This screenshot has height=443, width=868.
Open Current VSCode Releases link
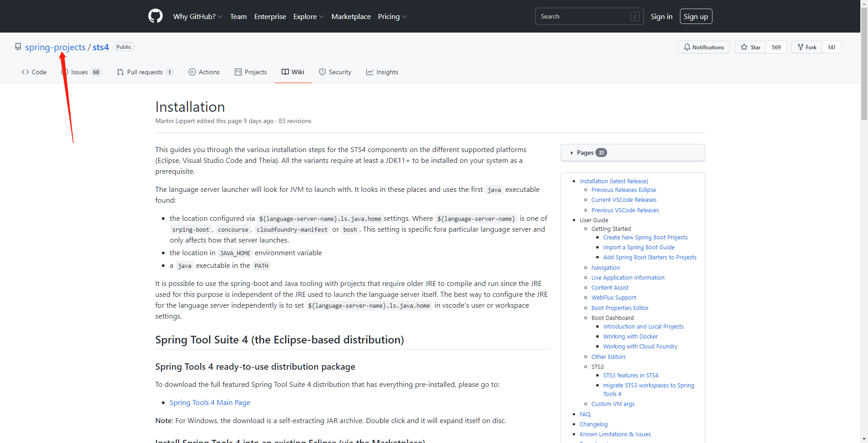[x=624, y=200]
